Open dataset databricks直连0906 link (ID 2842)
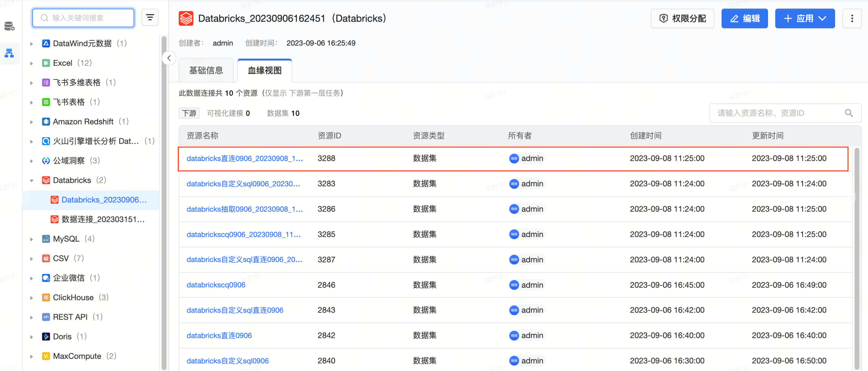Image resolution: width=868 pixels, height=371 pixels. coord(219,336)
